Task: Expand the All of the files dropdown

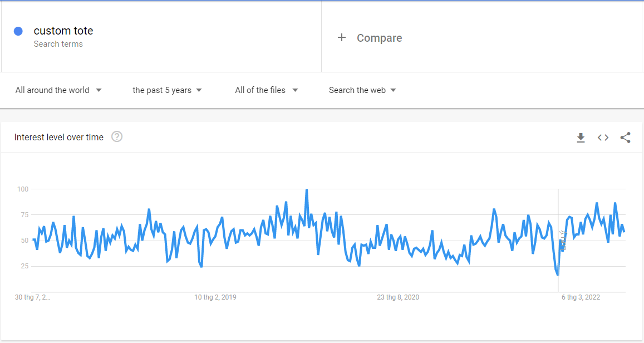Action: click(x=266, y=90)
